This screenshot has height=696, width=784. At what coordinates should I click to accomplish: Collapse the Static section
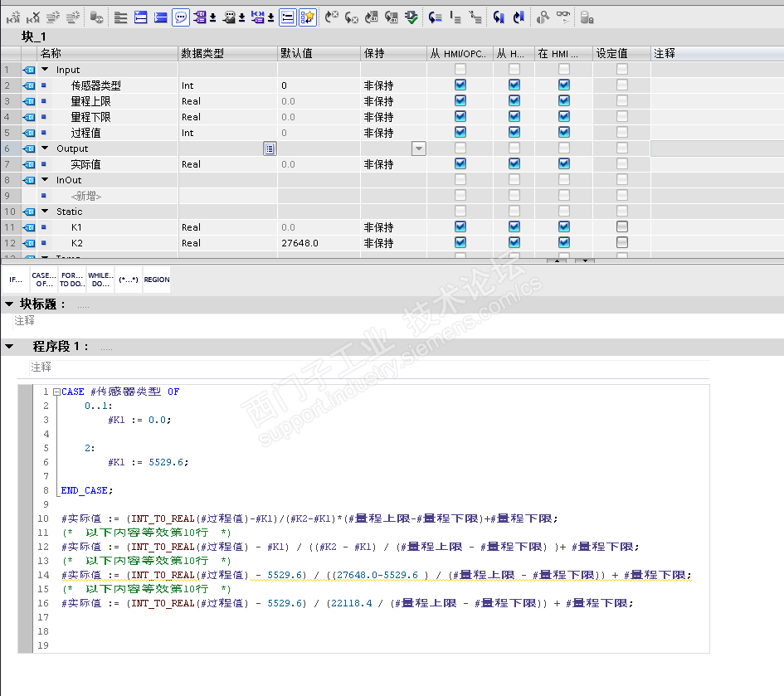point(45,211)
